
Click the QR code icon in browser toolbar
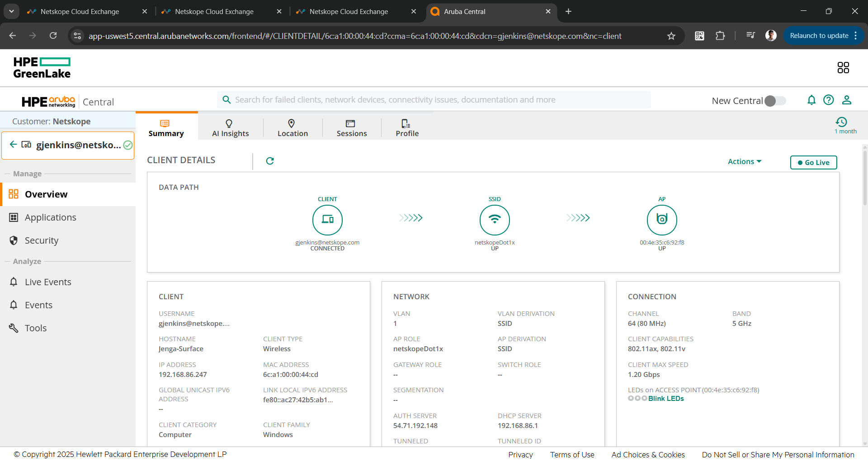[x=699, y=36]
